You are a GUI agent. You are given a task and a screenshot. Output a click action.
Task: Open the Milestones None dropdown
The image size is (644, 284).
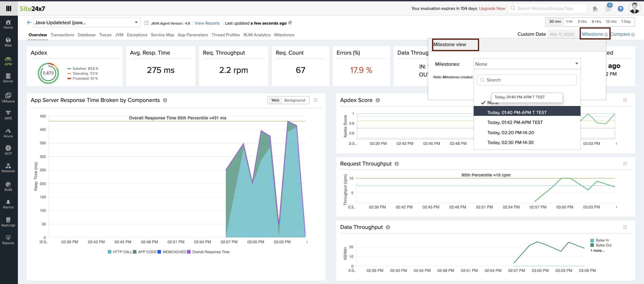coord(527,64)
